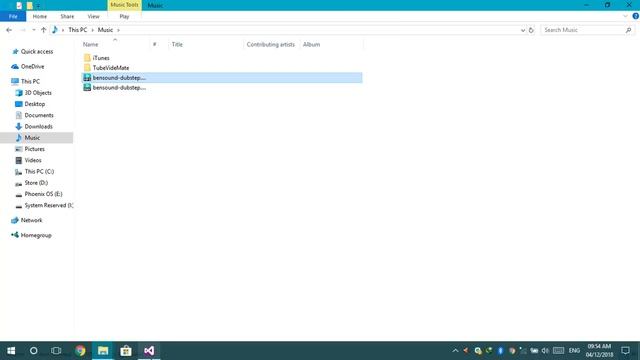Open OneDrive in the sidebar

[32, 67]
